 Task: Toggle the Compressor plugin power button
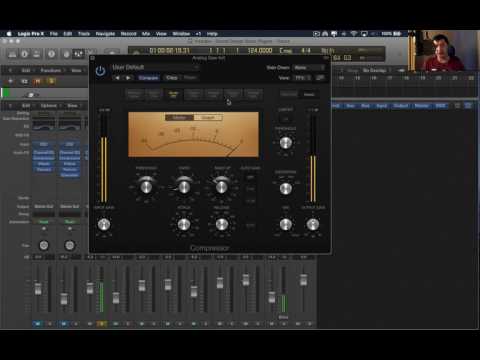click(100, 71)
